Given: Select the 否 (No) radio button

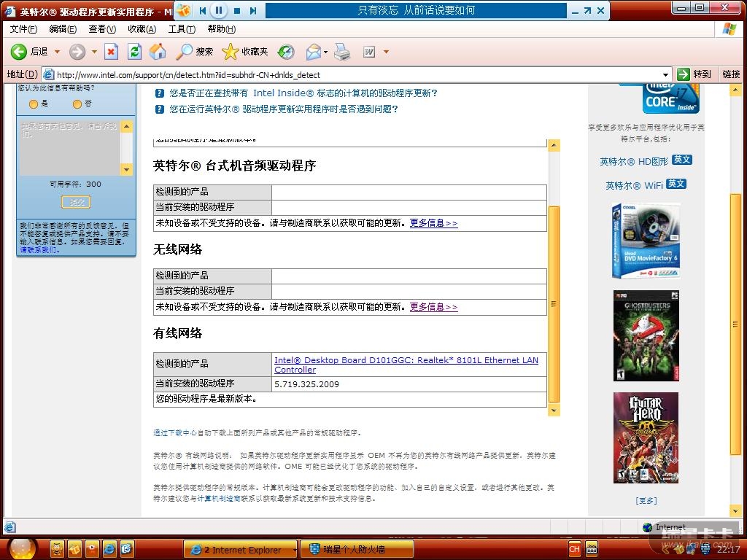Looking at the screenshot, I should pos(77,104).
